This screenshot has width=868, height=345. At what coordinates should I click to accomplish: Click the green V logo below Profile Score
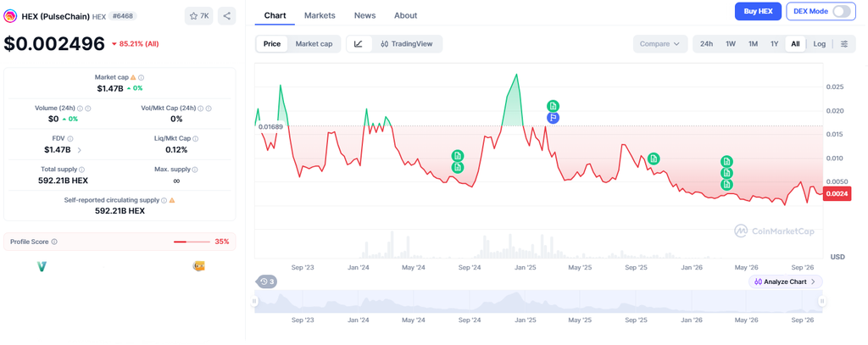[42, 266]
